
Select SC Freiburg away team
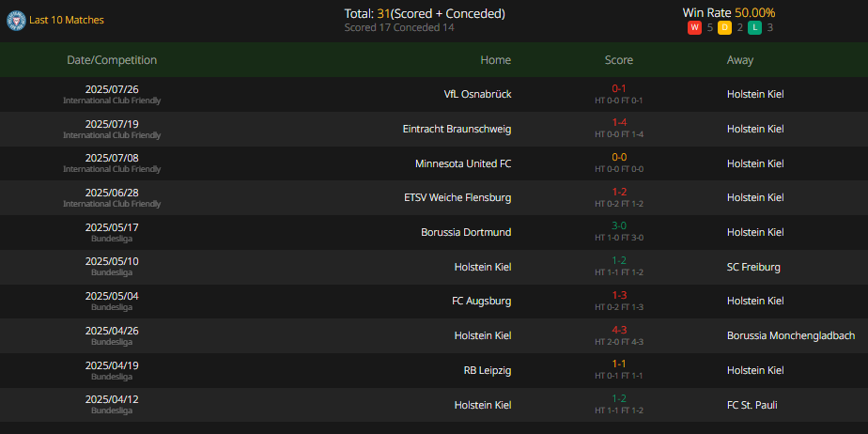[753, 267]
